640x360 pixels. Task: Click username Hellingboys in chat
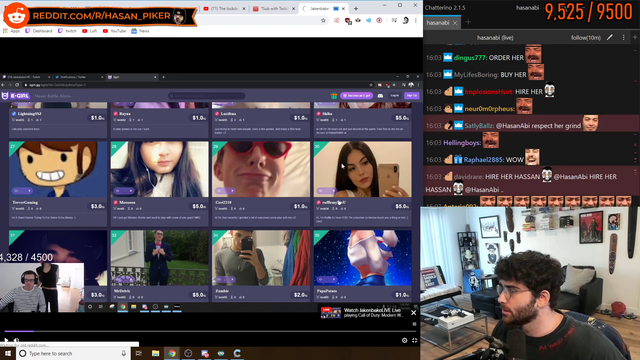tap(462, 143)
